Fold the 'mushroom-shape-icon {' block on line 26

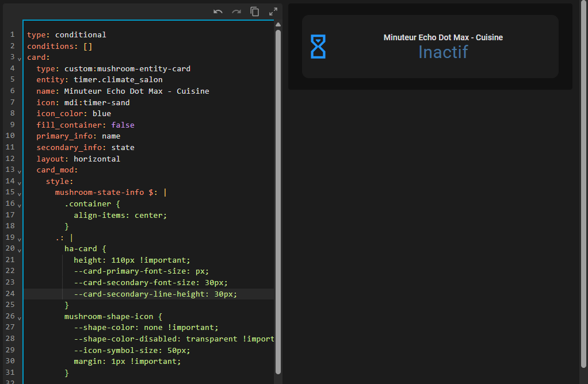pyautogui.click(x=19, y=317)
